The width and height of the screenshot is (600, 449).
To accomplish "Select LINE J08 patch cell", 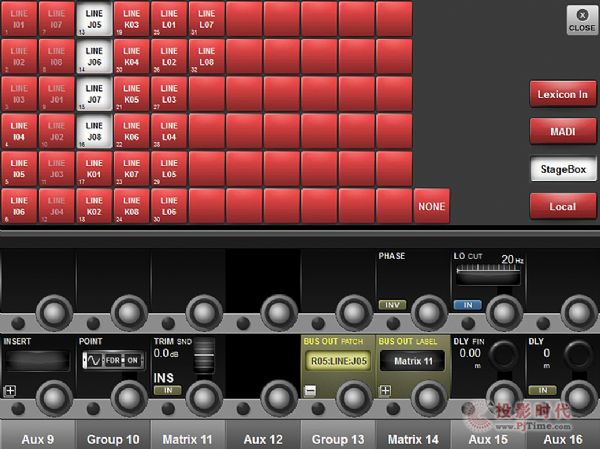I will coord(94,131).
